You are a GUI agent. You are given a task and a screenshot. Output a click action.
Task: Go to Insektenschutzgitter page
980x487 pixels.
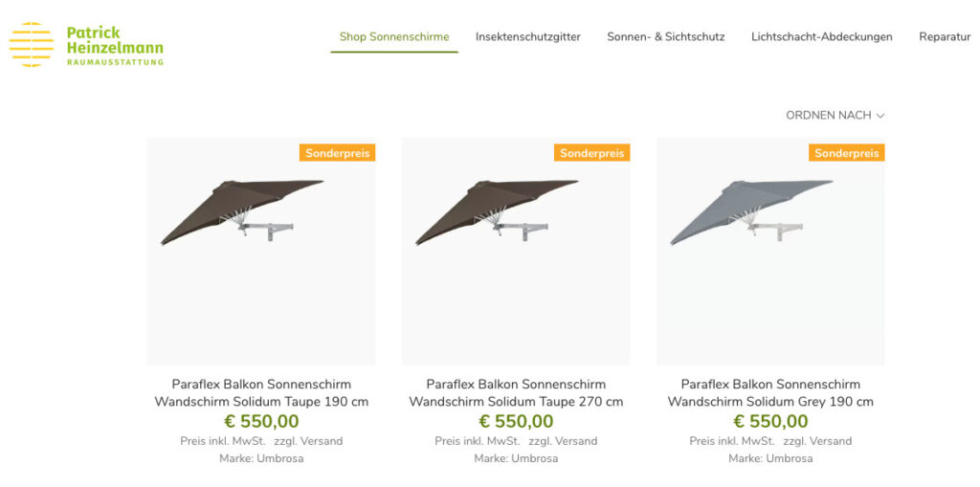coord(528,37)
